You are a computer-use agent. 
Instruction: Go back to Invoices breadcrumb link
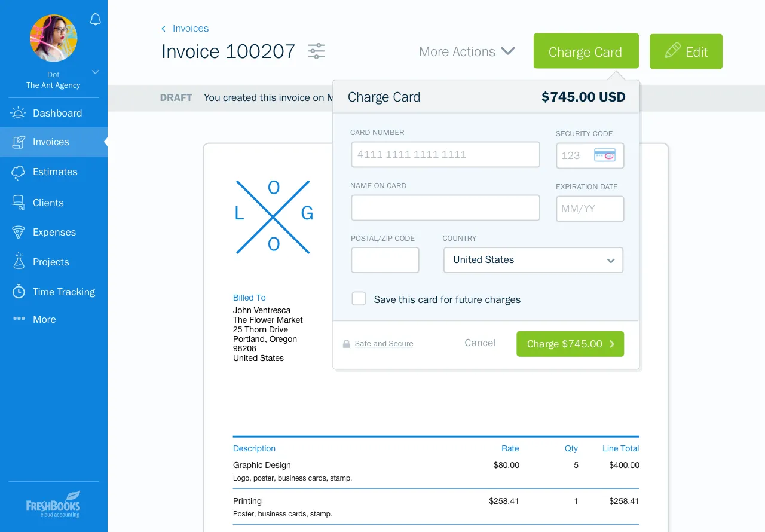tap(190, 29)
